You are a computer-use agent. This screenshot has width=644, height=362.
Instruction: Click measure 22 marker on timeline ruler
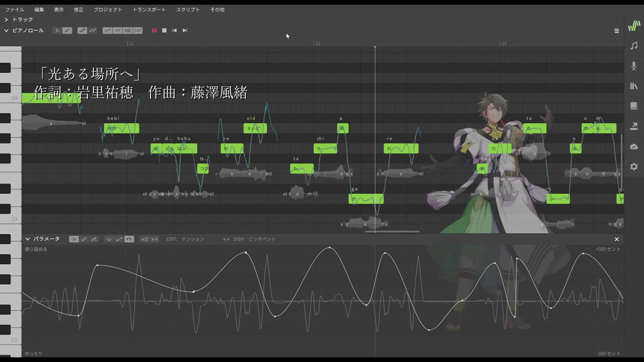[317, 43]
